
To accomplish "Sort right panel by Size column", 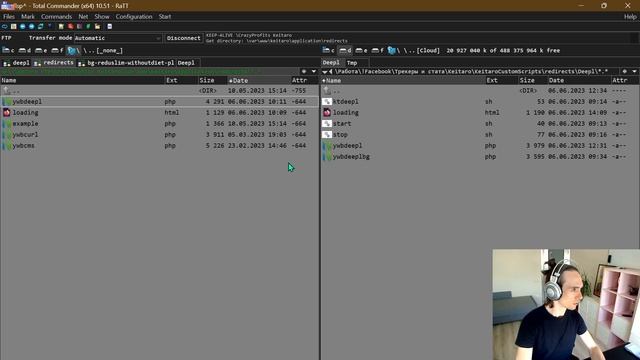I will click(533, 80).
